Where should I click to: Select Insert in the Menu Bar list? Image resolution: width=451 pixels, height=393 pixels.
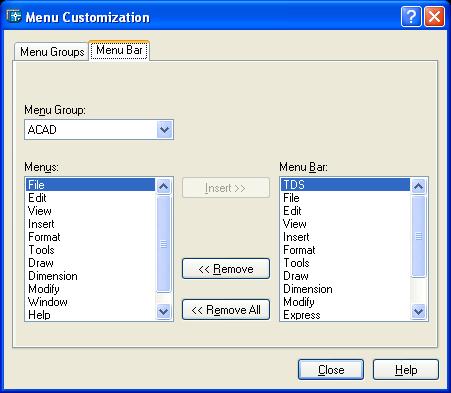click(x=345, y=237)
